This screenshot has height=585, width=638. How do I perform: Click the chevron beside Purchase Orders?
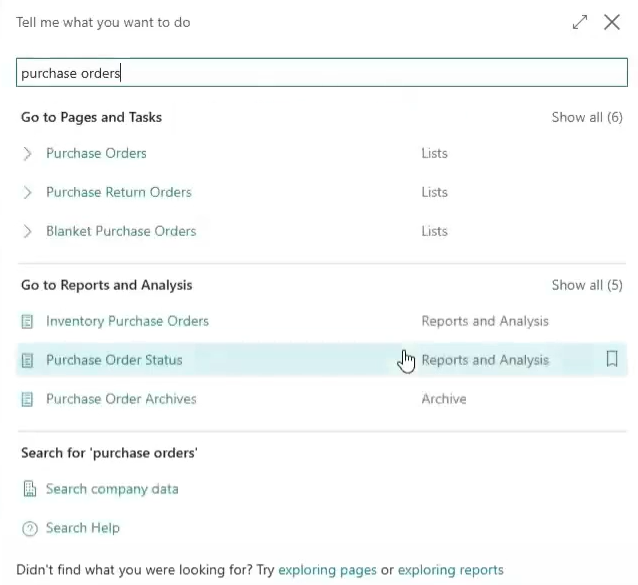point(27,154)
